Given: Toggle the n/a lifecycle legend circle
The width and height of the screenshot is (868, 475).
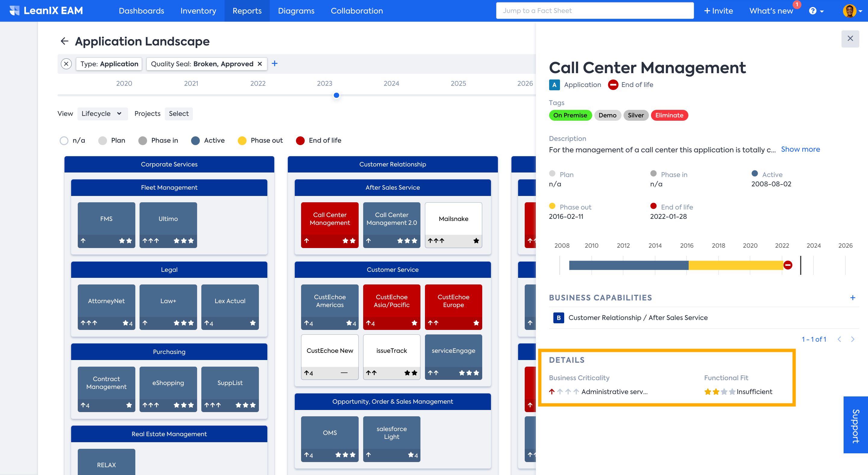Looking at the screenshot, I should 64,141.
